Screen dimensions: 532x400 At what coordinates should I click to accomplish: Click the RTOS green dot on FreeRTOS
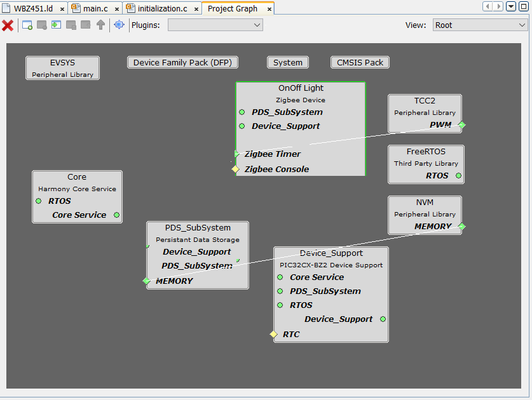pos(459,176)
